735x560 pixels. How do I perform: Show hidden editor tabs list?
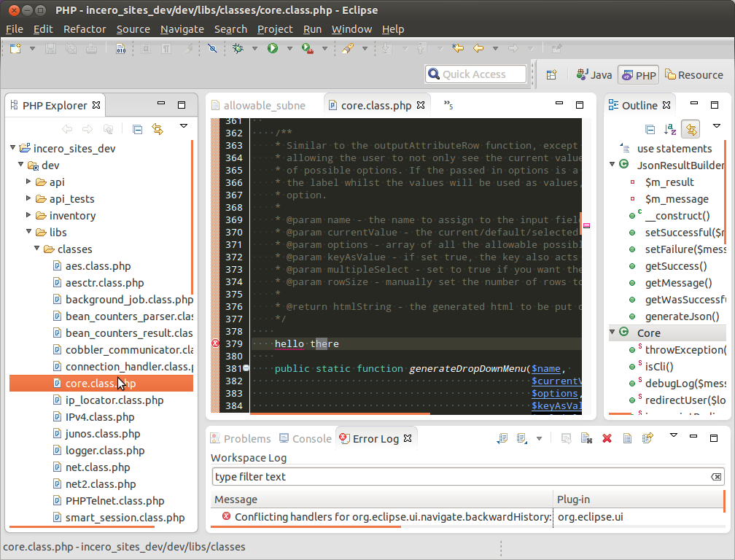pos(448,105)
